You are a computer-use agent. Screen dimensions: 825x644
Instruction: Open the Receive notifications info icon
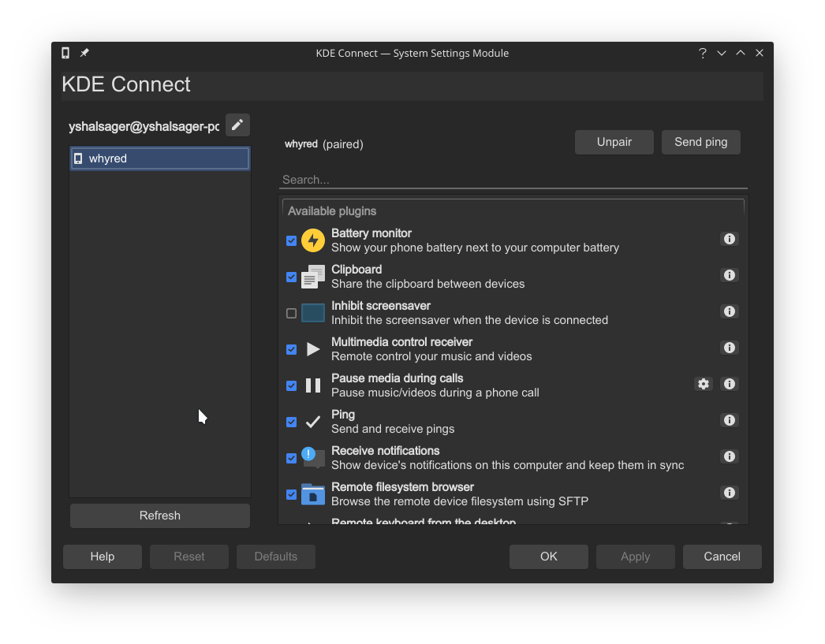point(730,457)
